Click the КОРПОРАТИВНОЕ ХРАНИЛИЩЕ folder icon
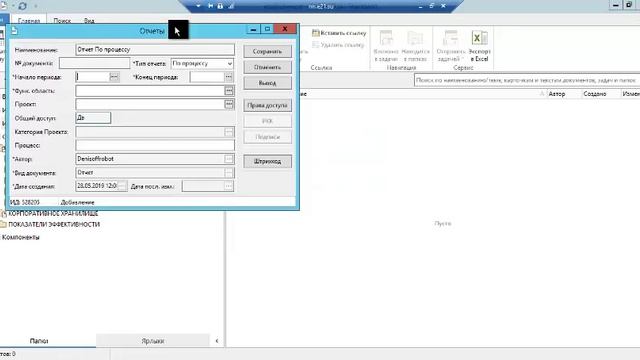The height and width of the screenshot is (360, 640). point(4,213)
